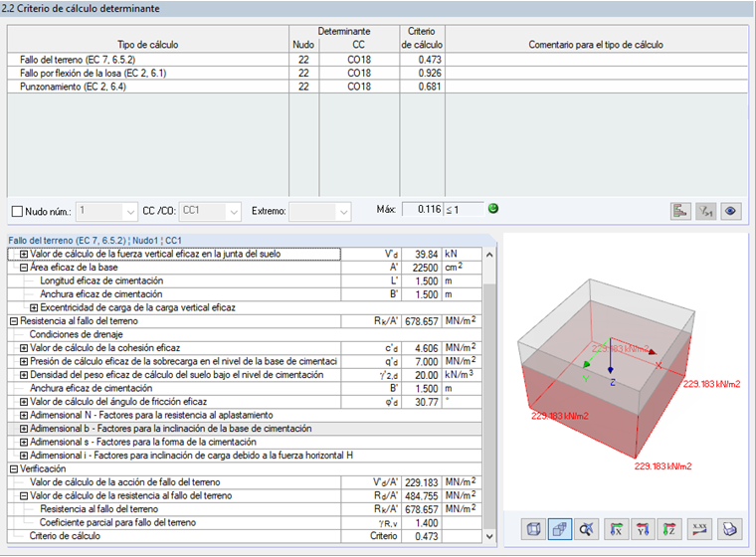Click the CO18 cell in Punzonamiento row
Screen dimensions: 756x557
[x=359, y=87]
